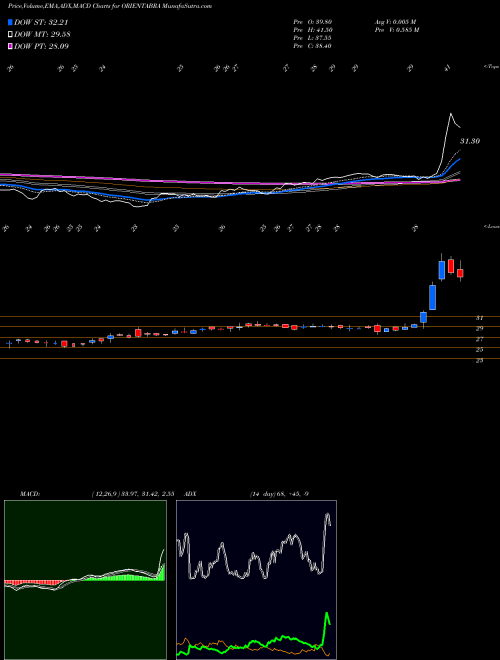Image resolution: width=500 pixels, height=660 pixels.
Task: Click the blue DOW ST color swatch
Action: (x=10, y=22)
